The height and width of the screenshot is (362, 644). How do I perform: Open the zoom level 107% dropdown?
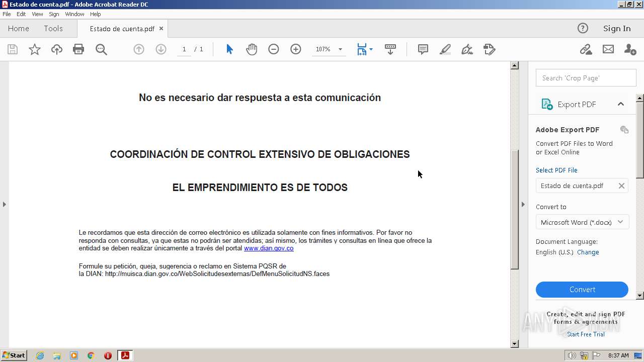(x=340, y=49)
